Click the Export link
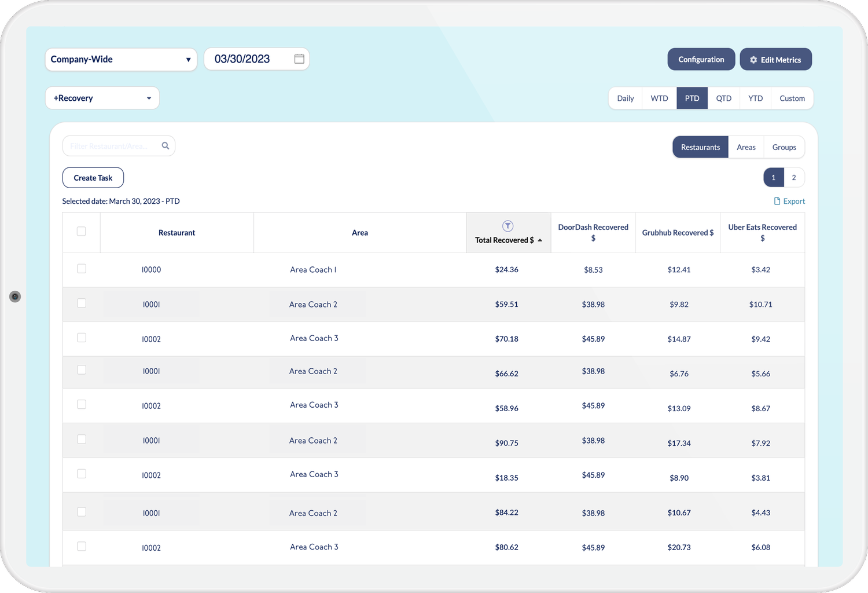This screenshot has height=593, width=868. point(794,201)
